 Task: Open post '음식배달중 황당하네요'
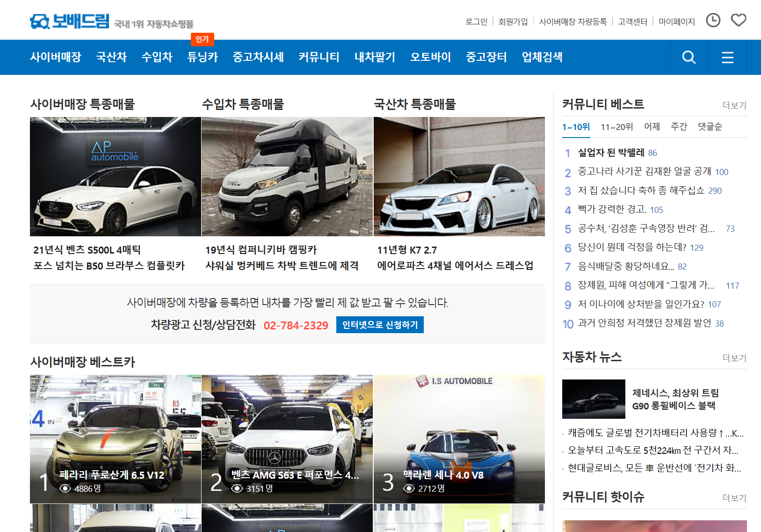(626, 266)
